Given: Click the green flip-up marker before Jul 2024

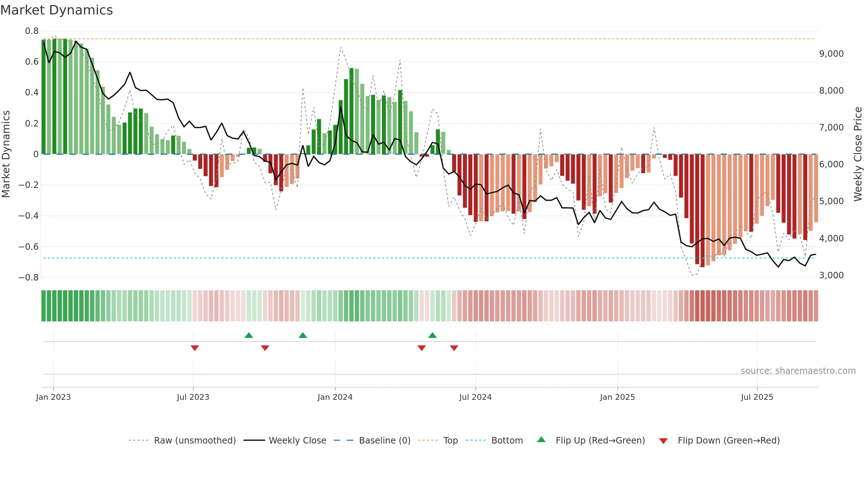Looking at the screenshot, I should tap(433, 335).
